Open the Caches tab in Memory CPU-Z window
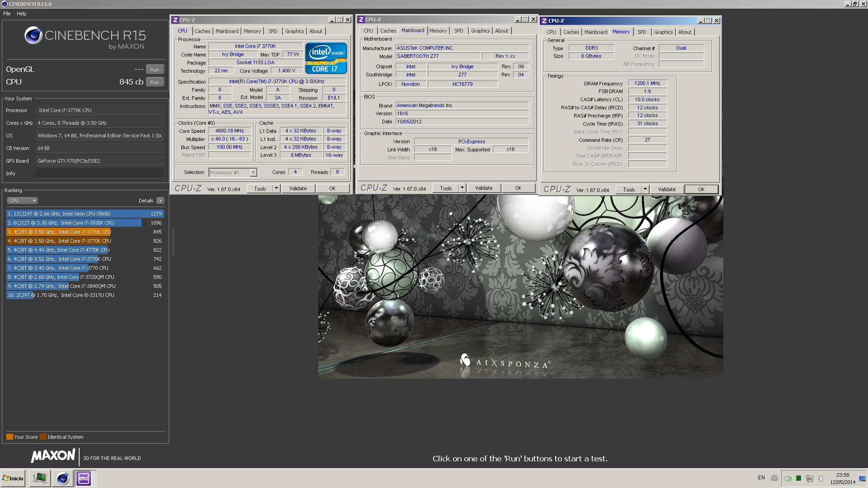868x488 pixels. [x=571, y=32]
